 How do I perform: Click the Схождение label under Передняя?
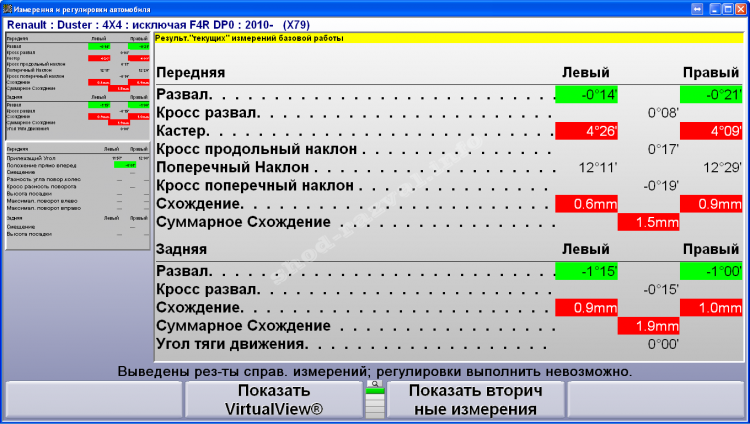[x=200, y=204]
